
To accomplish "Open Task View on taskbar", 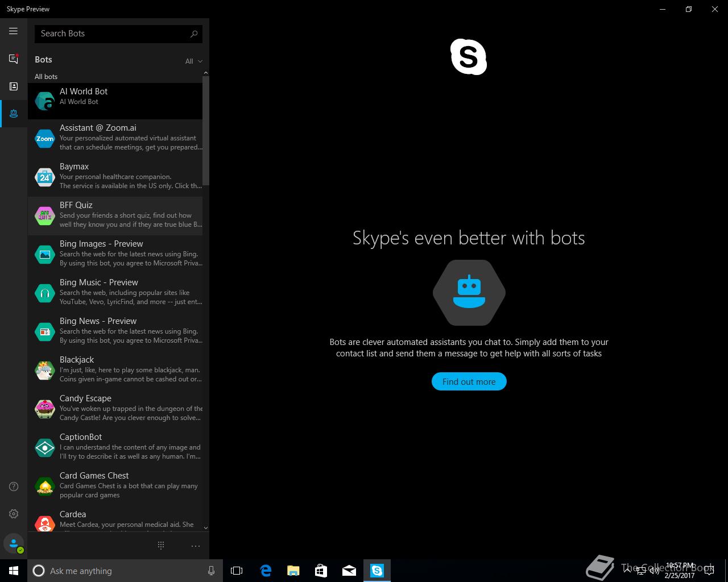I will click(237, 571).
